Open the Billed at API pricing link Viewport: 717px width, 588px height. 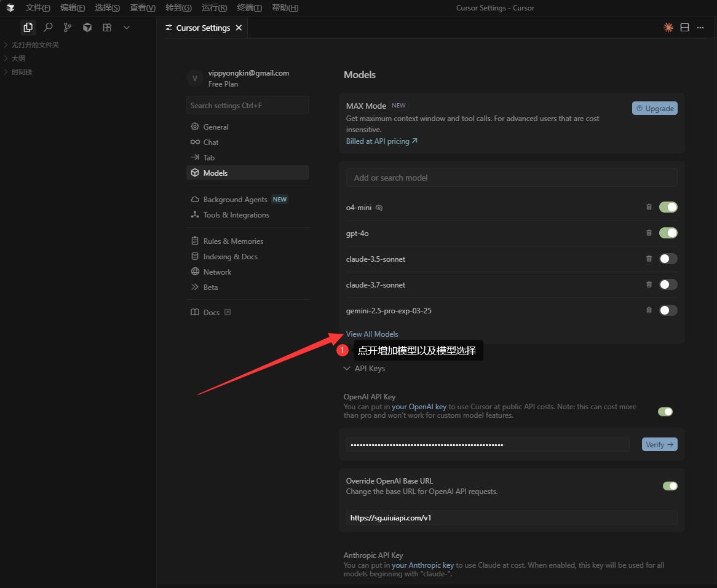pyautogui.click(x=381, y=141)
